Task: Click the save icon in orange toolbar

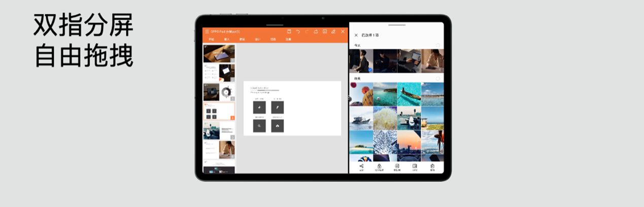Action: click(x=289, y=31)
